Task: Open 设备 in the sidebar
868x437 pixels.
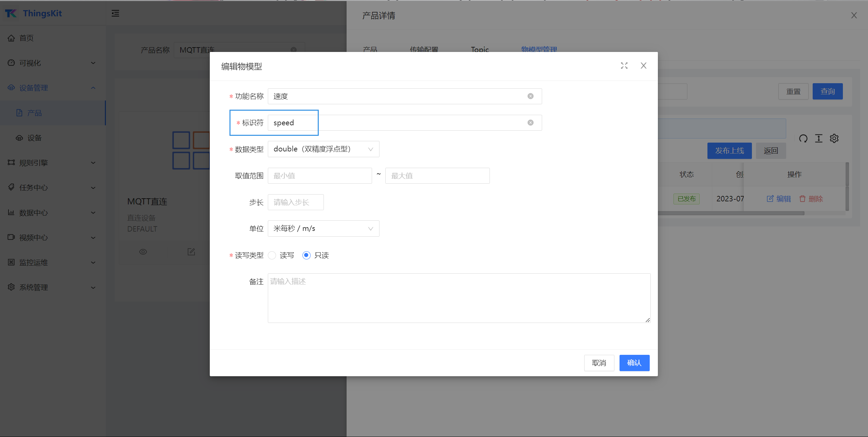Action: point(34,138)
